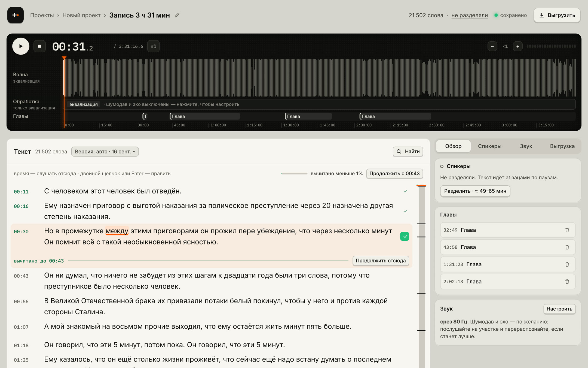Viewport: 588px width, 368px height.
Task: Change playback speed ×1 button
Action: pyautogui.click(x=153, y=46)
